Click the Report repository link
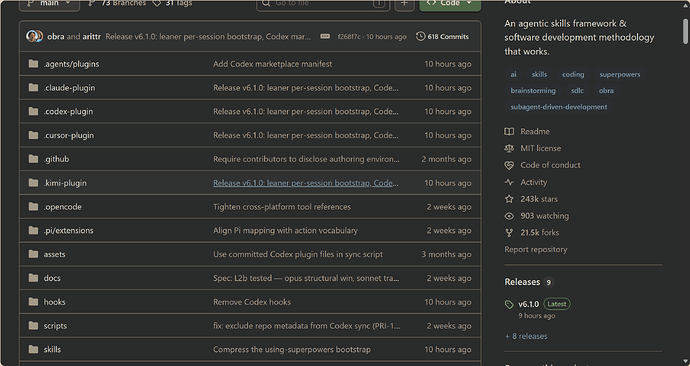 tap(536, 249)
